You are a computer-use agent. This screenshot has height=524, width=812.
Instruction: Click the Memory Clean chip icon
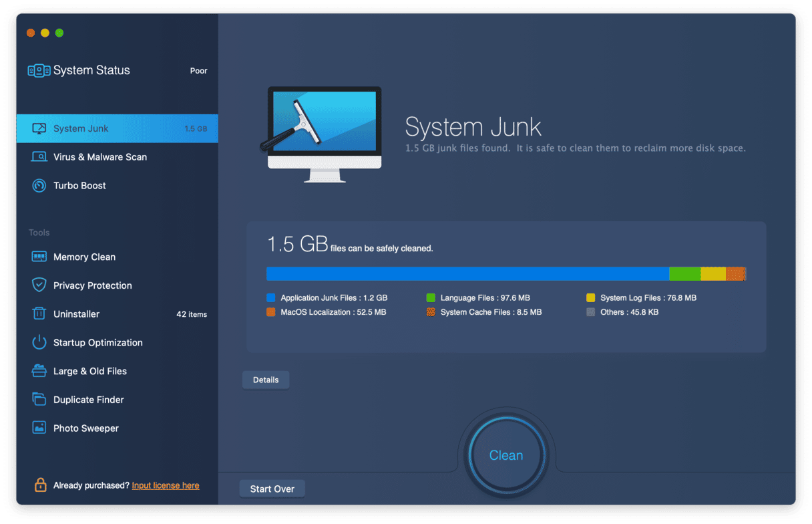coord(39,257)
